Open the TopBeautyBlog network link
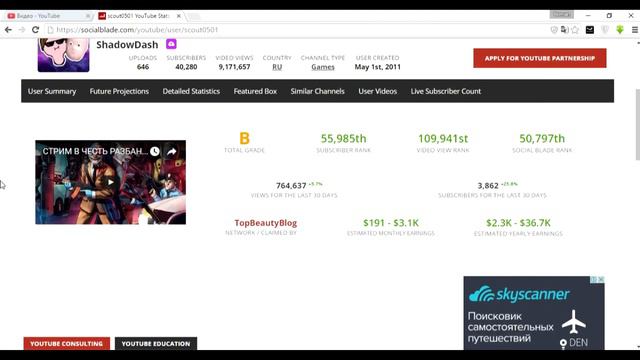This screenshot has width=640, height=360. [x=266, y=223]
